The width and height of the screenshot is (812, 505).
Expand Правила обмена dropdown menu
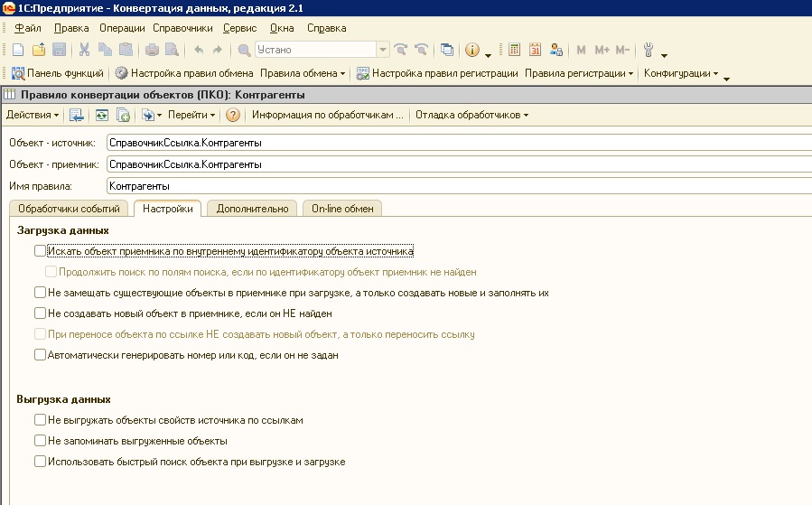[303, 73]
